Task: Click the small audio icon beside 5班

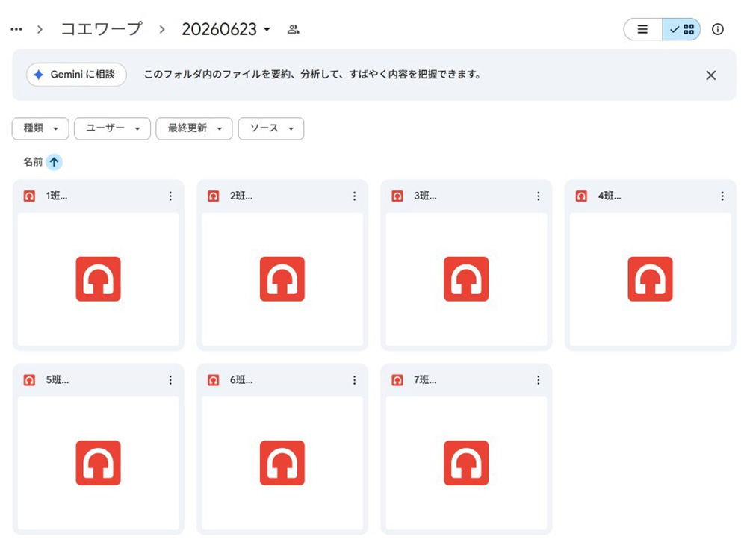Action: click(x=30, y=380)
